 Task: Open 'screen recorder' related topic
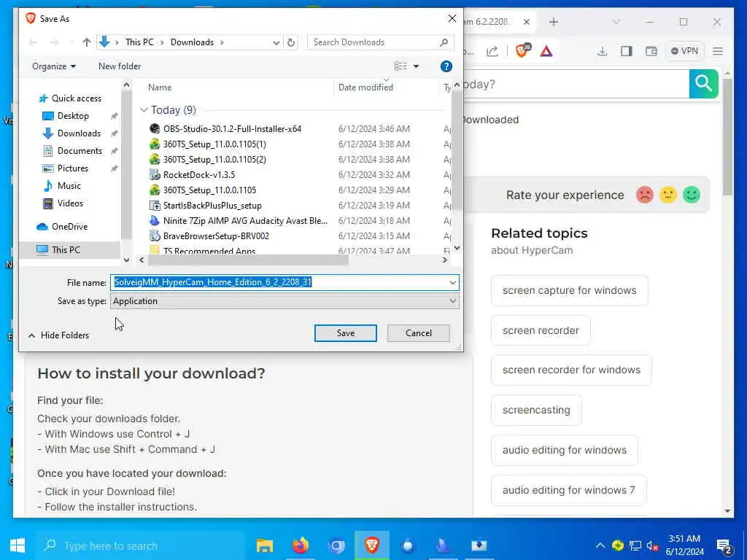pyautogui.click(x=541, y=330)
